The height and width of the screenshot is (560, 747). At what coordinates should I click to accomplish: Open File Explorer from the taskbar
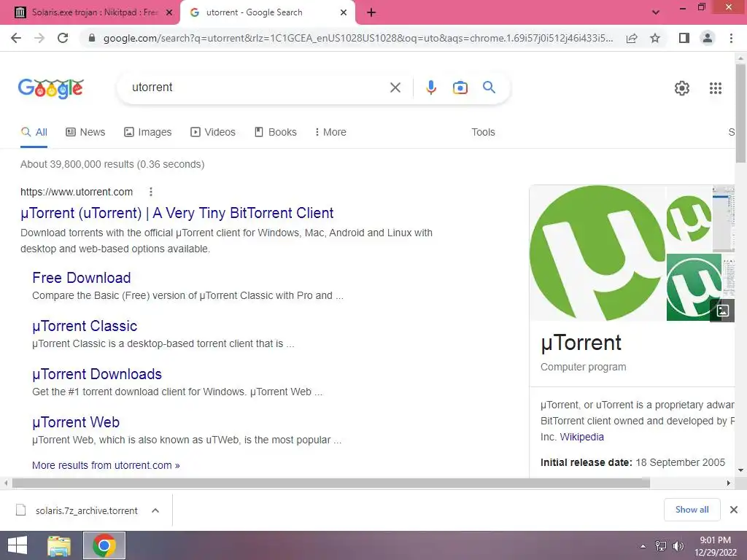click(59, 545)
